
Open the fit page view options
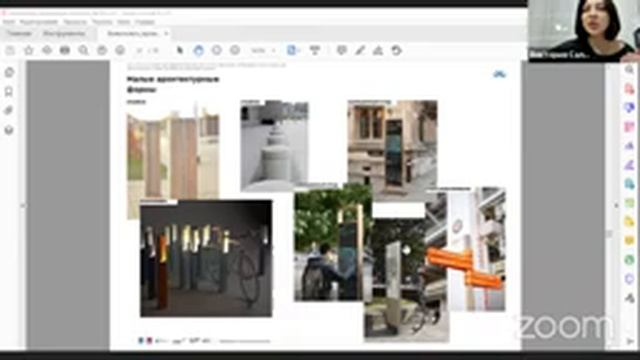pos(293,51)
